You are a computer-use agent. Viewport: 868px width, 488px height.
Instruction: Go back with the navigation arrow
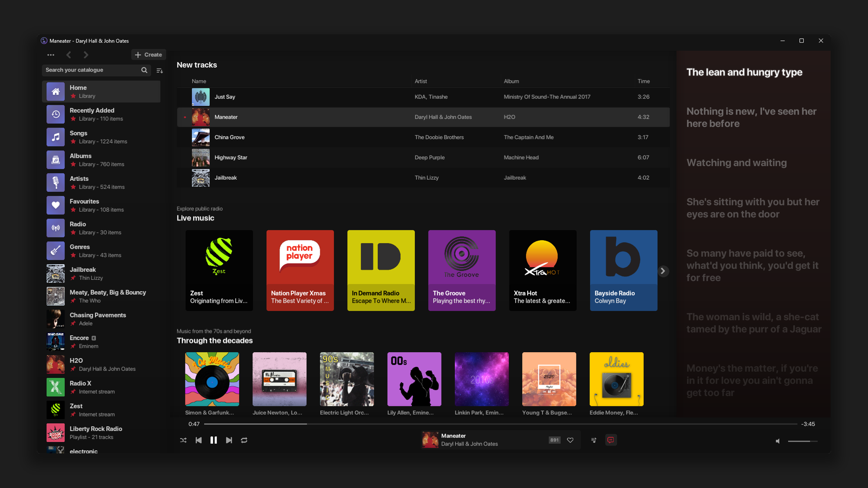click(69, 55)
